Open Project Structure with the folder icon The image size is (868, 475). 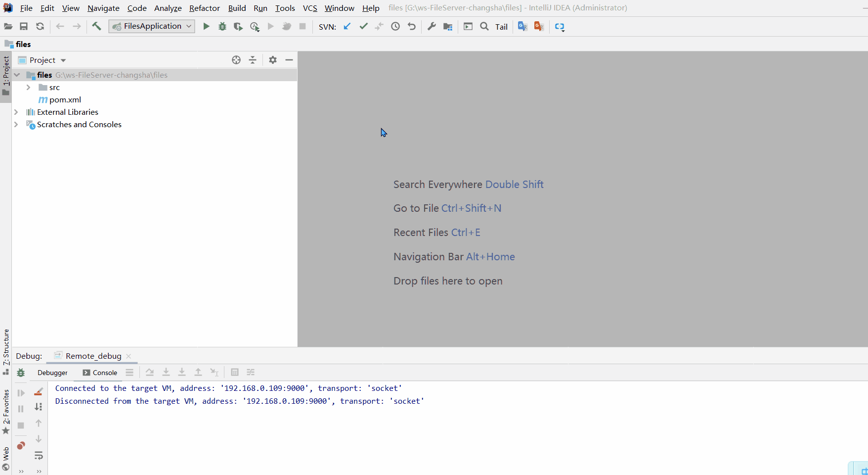pyautogui.click(x=448, y=26)
